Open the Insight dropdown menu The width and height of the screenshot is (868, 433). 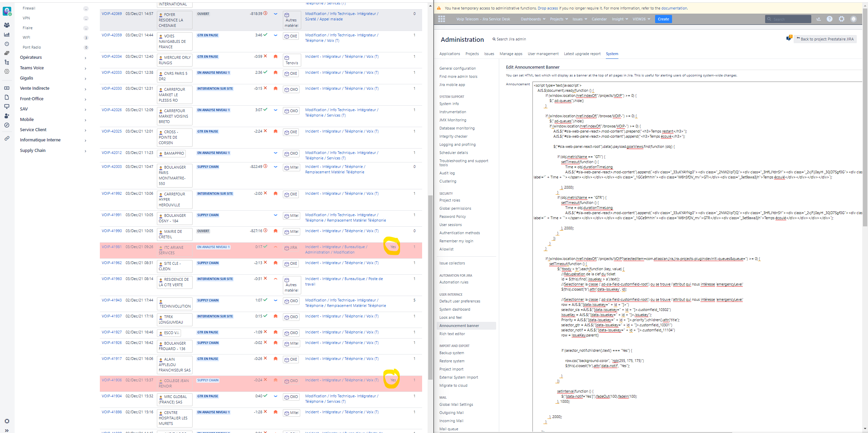pyautogui.click(x=620, y=19)
